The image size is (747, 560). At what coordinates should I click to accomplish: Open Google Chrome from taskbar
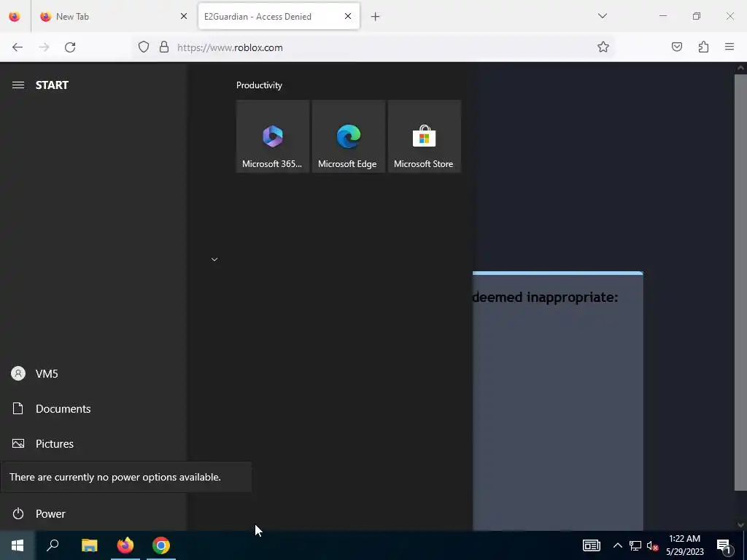[x=161, y=545]
